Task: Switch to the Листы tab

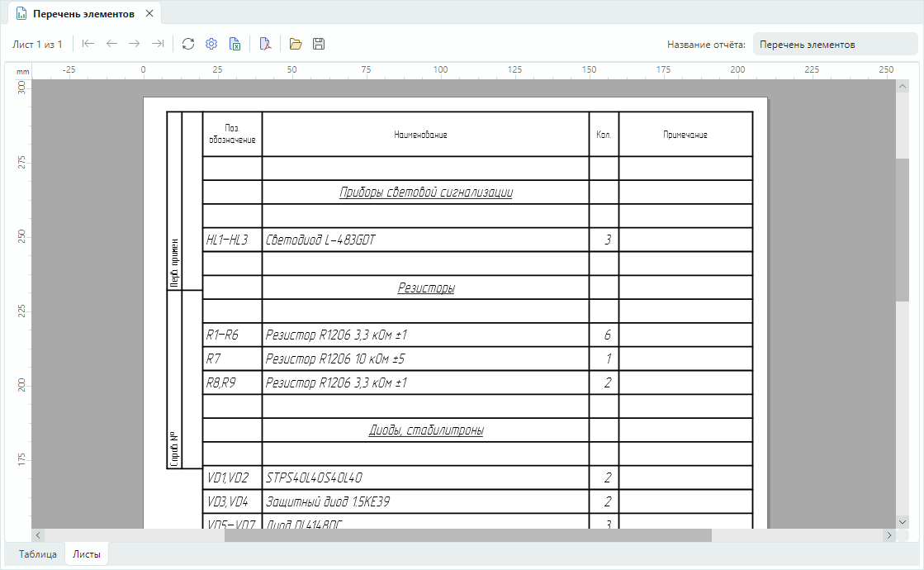Action: pyautogui.click(x=87, y=554)
